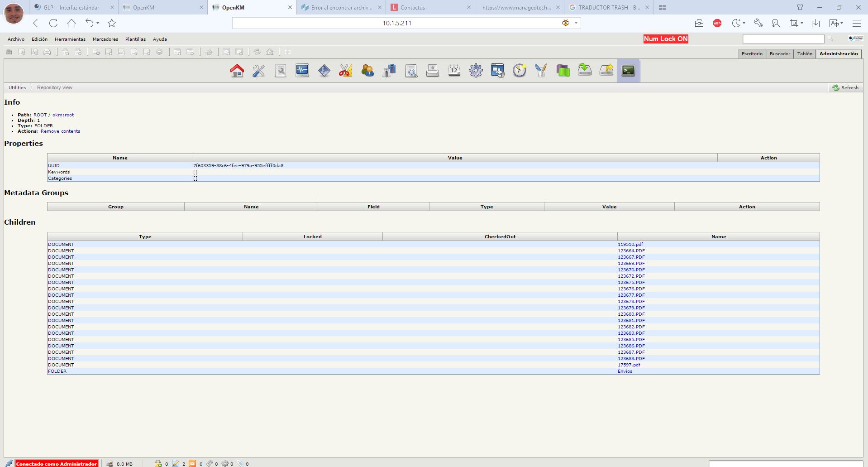Screen dimensions: 868x467
Task: Open the highlighted scripting console terminal icon
Action: point(628,70)
